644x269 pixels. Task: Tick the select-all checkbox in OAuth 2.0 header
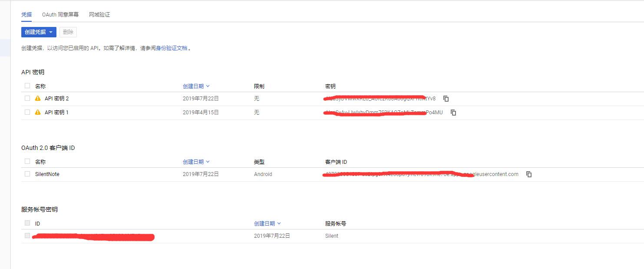[27, 161]
